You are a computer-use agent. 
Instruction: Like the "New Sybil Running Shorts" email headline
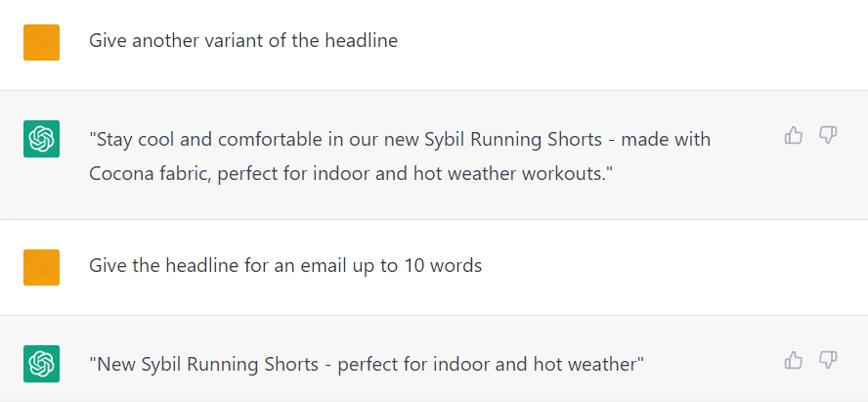(x=794, y=361)
